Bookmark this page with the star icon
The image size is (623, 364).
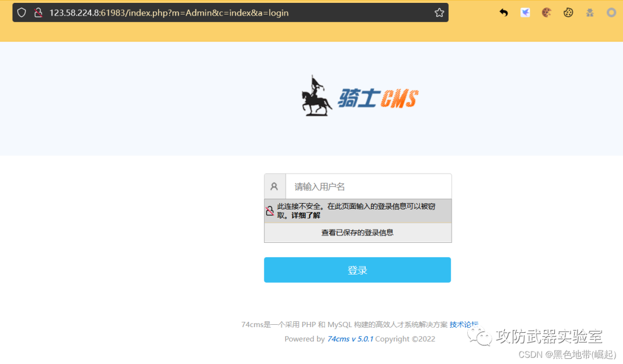tap(439, 13)
